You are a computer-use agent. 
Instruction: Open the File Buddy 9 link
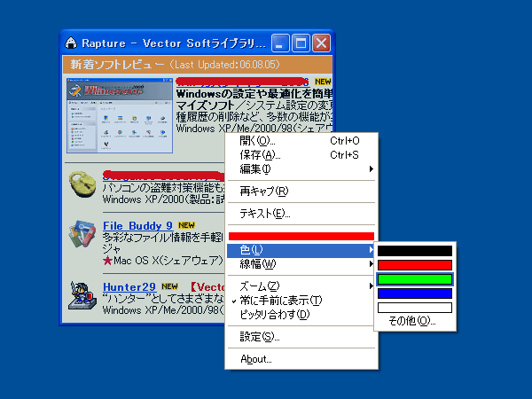[137, 226]
